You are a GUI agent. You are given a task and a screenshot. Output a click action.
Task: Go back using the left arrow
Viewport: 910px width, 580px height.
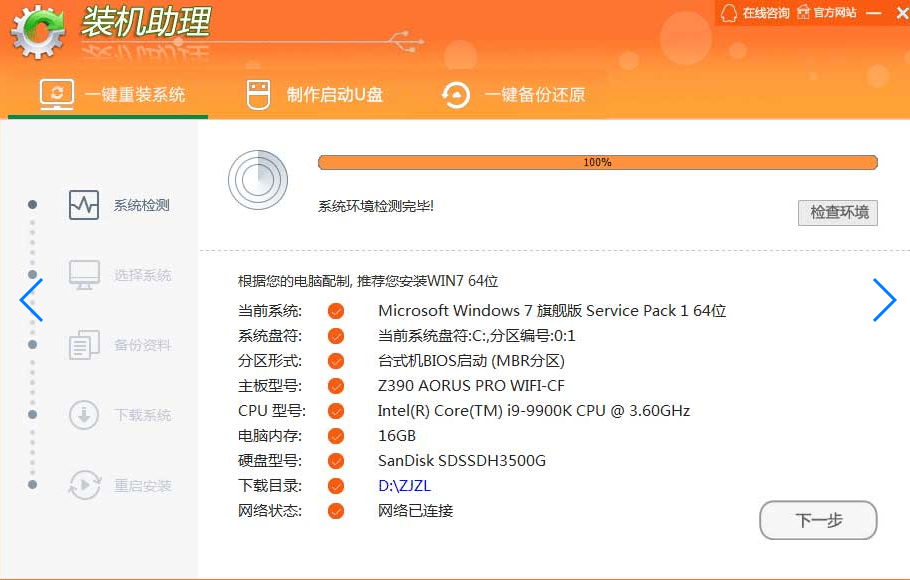pos(31,300)
